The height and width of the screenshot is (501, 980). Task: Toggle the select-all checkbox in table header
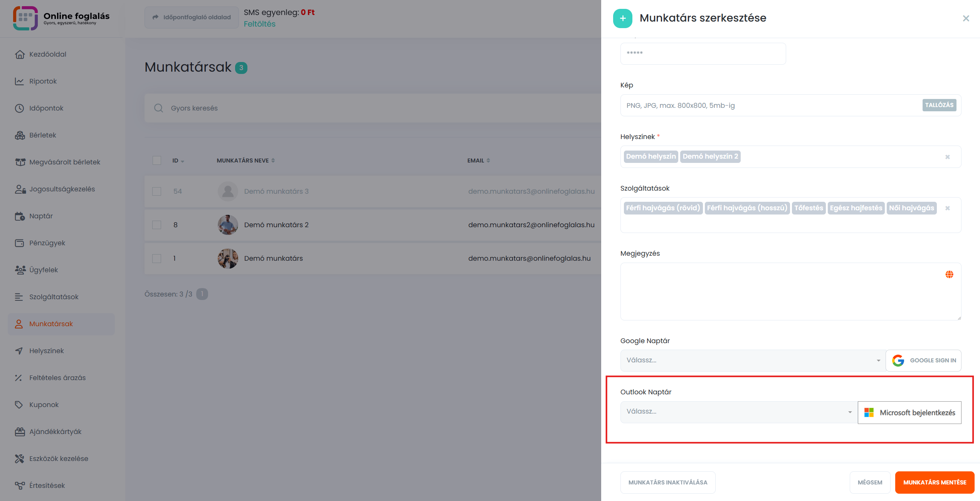156,160
